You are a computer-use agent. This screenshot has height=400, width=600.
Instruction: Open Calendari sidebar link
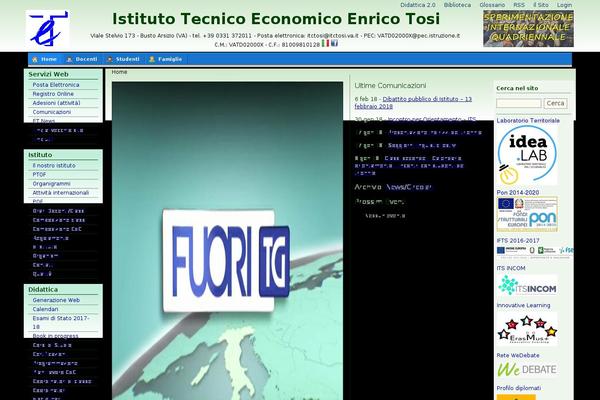(x=45, y=309)
